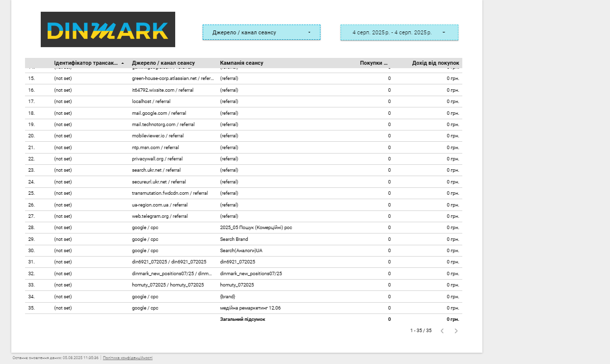Select row number 35.
The image size is (610, 364).
(x=31, y=308)
